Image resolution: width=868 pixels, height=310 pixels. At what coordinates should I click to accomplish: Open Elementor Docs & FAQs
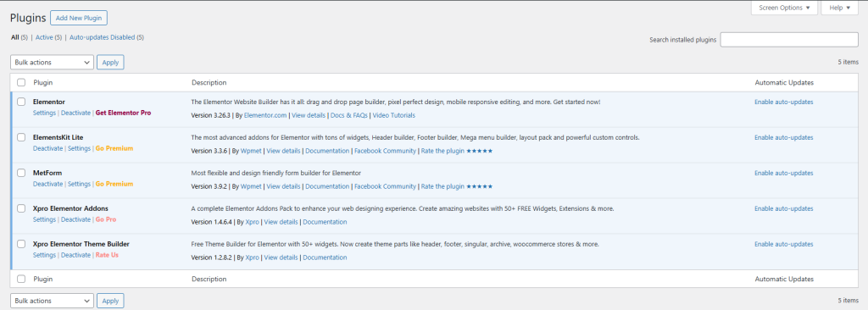tap(348, 115)
